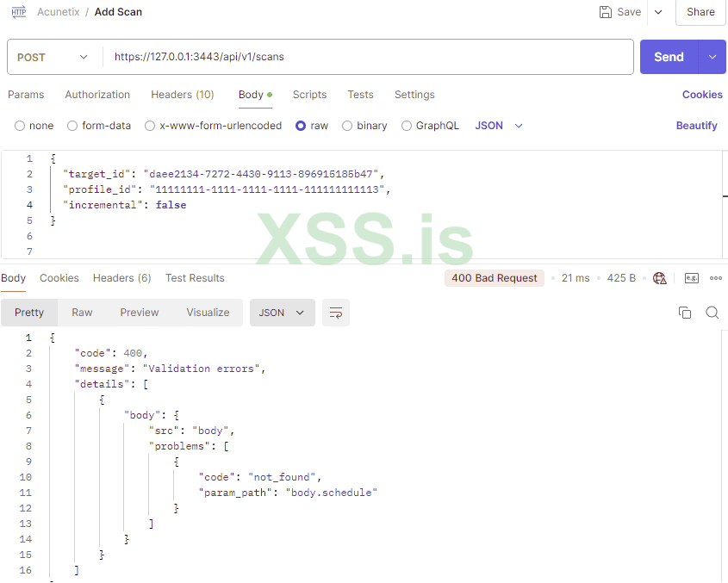Open the response JSON format dropdown
728x583 pixels.
pyautogui.click(x=283, y=313)
